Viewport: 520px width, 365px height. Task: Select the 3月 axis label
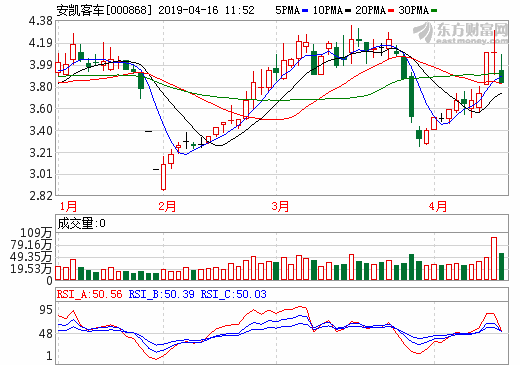point(280,206)
